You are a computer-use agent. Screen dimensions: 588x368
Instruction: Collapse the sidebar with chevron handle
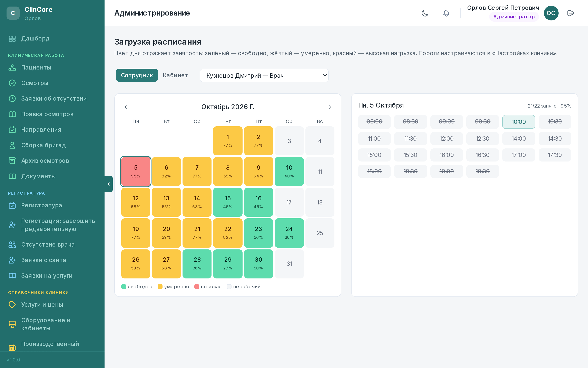(x=109, y=184)
